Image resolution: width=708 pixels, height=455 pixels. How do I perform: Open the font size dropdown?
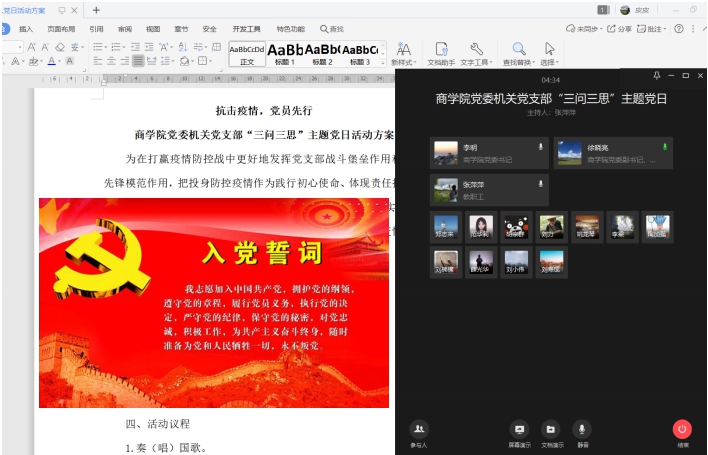(20, 47)
